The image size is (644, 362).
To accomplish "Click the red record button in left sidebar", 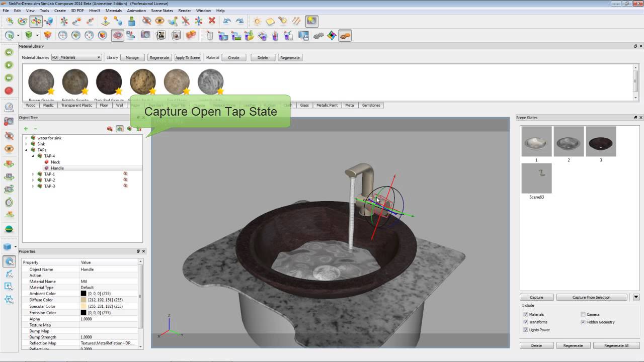I will click(x=9, y=91).
